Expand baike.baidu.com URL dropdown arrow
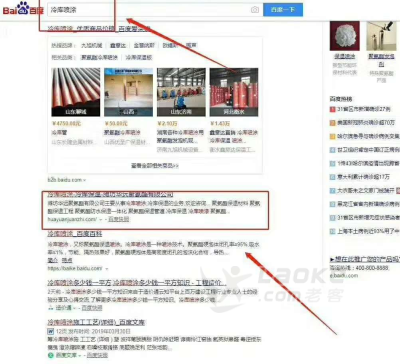The height and width of the screenshot is (364, 400). pyautogui.click(x=107, y=269)
